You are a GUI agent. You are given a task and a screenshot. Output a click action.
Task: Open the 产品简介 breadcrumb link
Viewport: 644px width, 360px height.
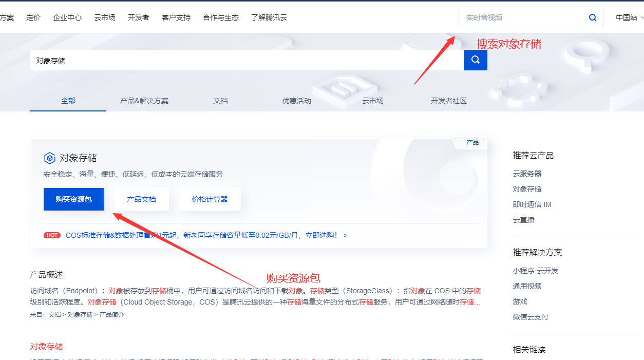pos(112,314)
